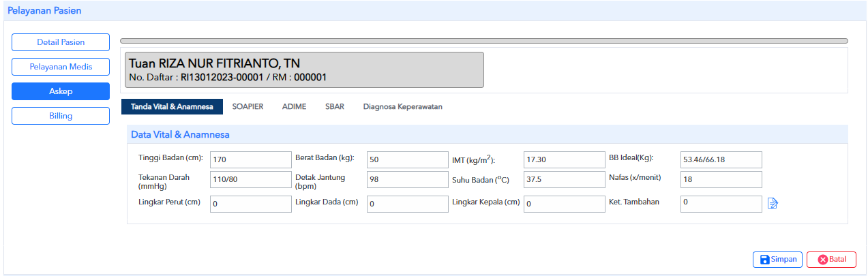The height and width of the screenshot is (276, 868).
Task: Open the SBAR tab
Action: (335, 106)
